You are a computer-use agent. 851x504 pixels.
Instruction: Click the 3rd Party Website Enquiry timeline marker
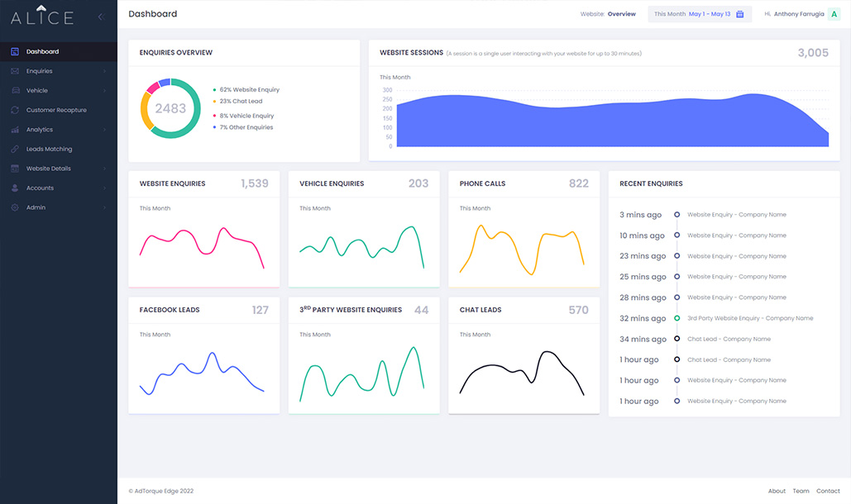tap(676, 318)
